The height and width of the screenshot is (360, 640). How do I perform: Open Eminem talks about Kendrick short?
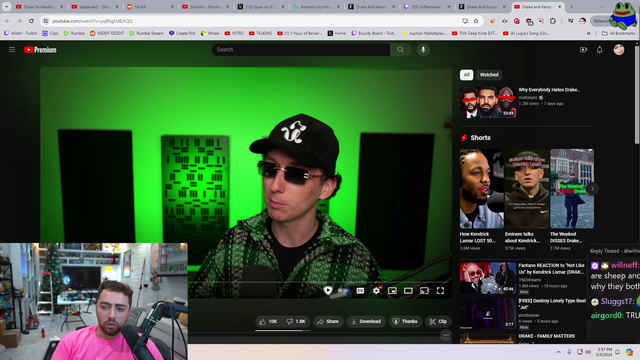coord(527,189)
